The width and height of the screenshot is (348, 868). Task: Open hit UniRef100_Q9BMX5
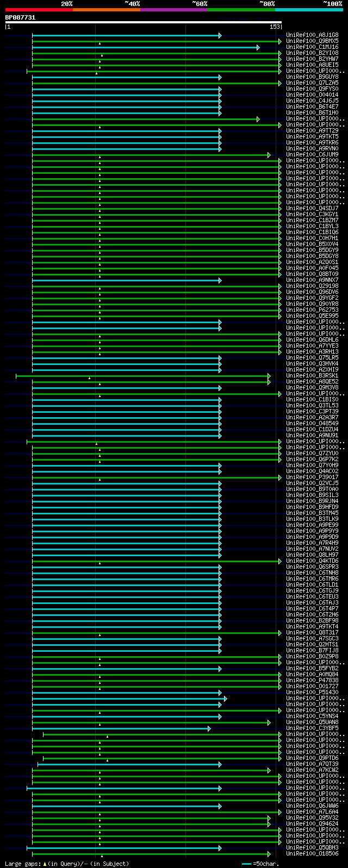coord(312,41)
